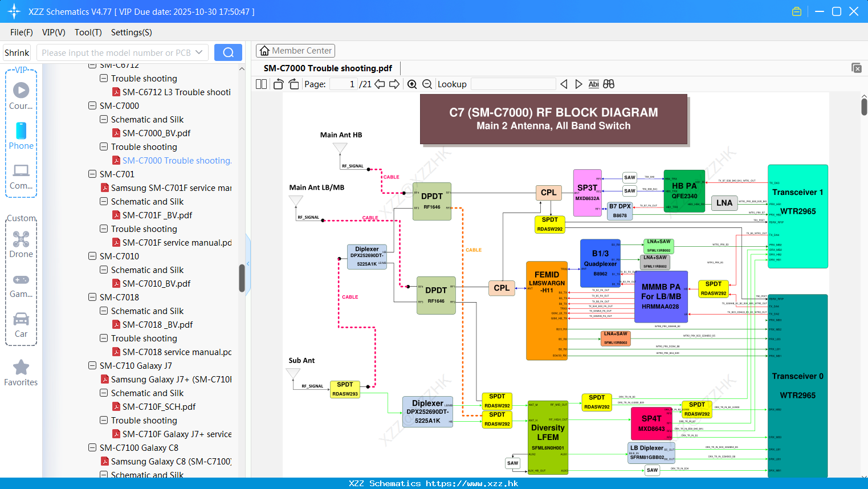Click the detach window icon near document tab
This screenshot has height=489, width=868.
point(857,68)
